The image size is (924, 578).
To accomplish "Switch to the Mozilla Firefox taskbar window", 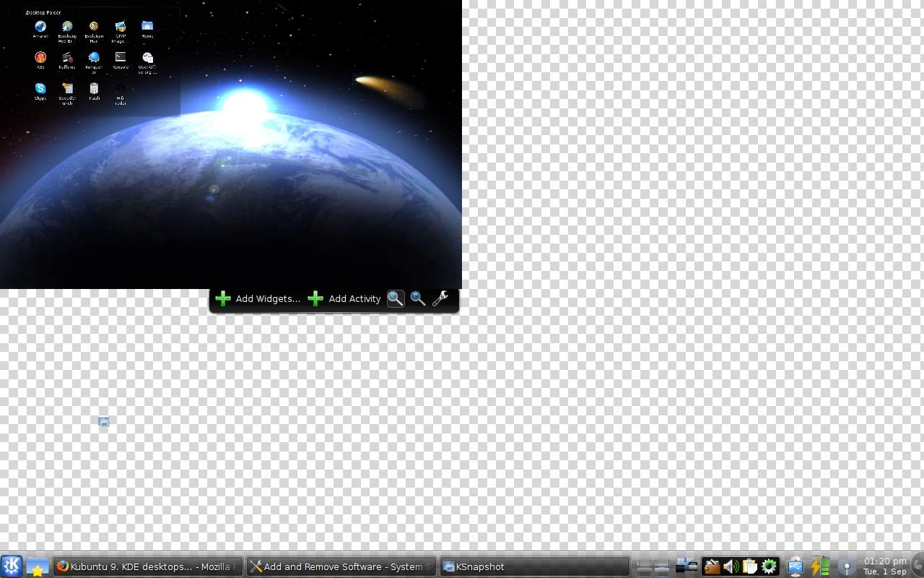I will [x=147, y=567].
